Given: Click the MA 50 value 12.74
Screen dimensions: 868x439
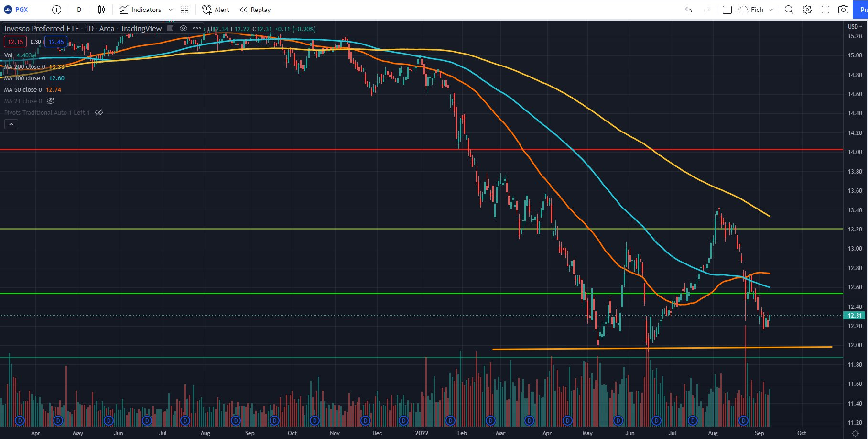Looking at the screenshot, I should (54, 89).
